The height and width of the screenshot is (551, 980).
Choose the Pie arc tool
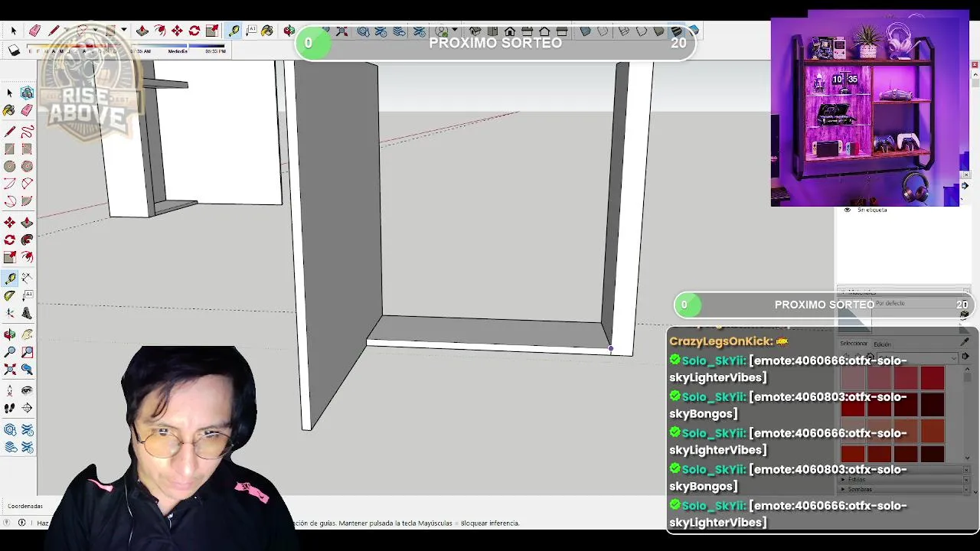pyautogui.click(x=27, y=201)
